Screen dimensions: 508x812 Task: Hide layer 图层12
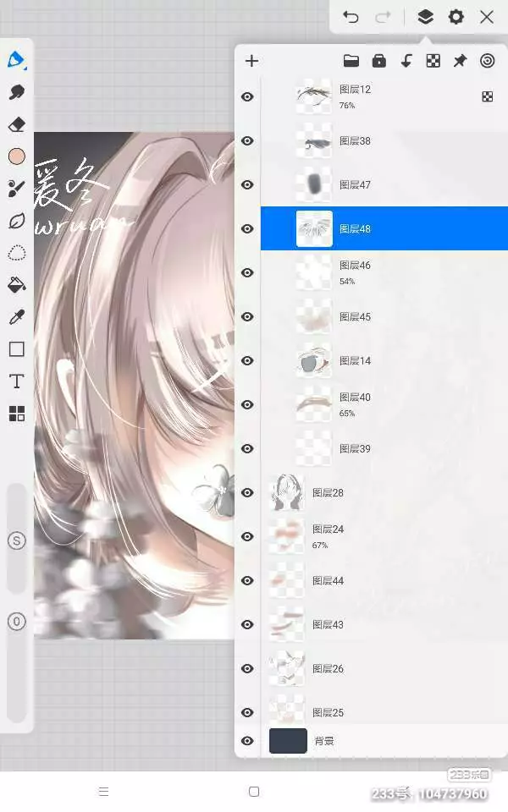[x=248, y=96]
